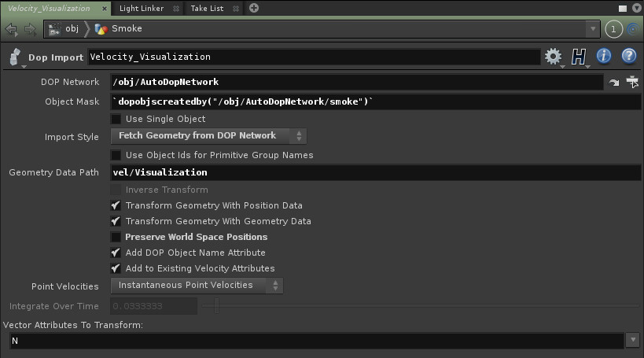Screen dimensions: 644x358
Task: Open the Vector Attributes To Transform dropdown arrow
Action: coord(633,340)
